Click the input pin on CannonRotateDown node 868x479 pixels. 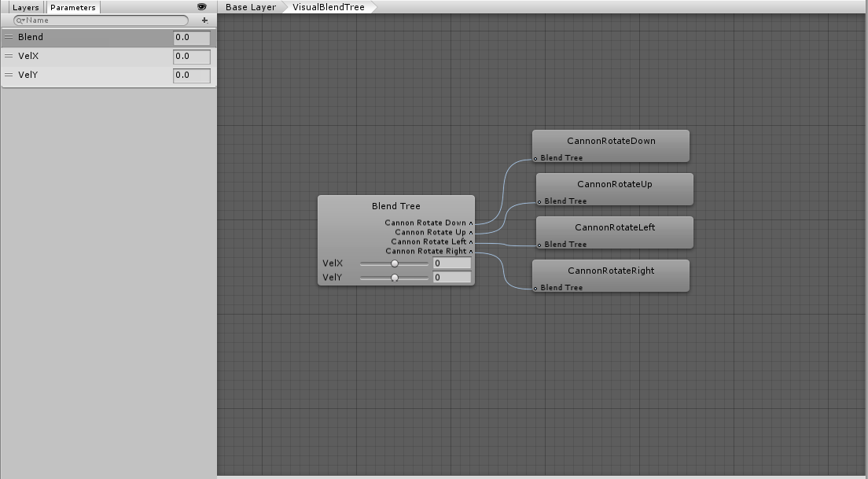tap(537, 157)
